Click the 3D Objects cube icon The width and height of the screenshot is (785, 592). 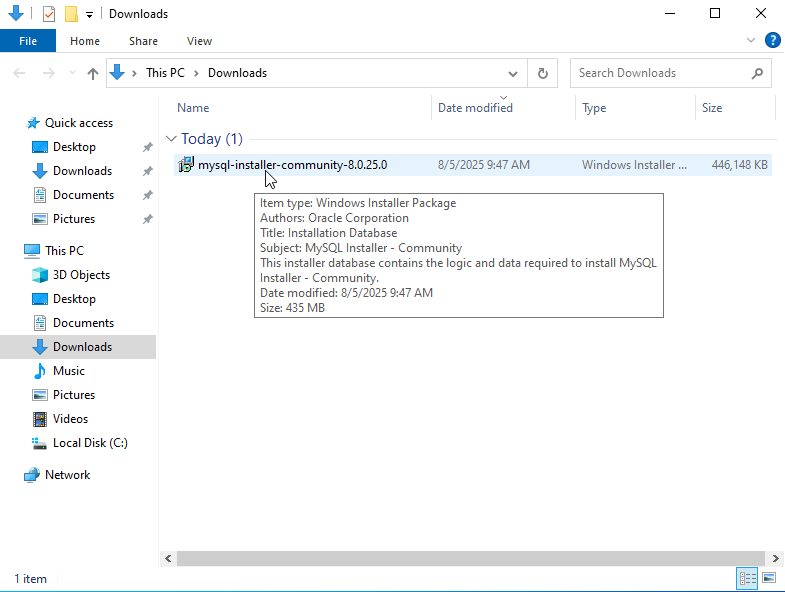point(40,275)
